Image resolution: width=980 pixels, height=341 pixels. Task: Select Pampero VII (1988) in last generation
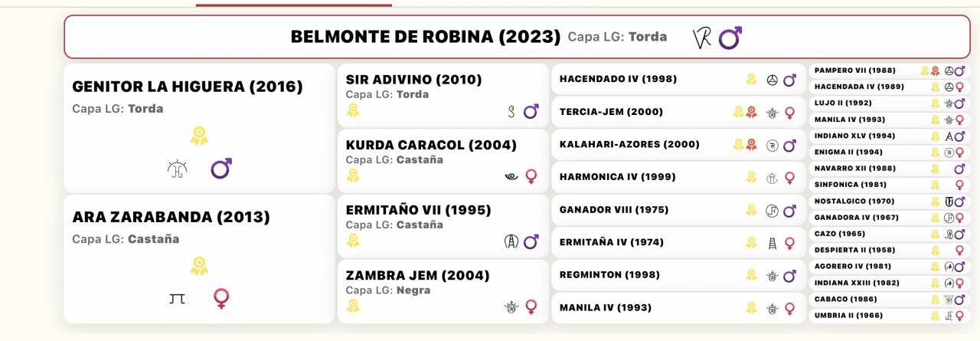tap(854, 70)
